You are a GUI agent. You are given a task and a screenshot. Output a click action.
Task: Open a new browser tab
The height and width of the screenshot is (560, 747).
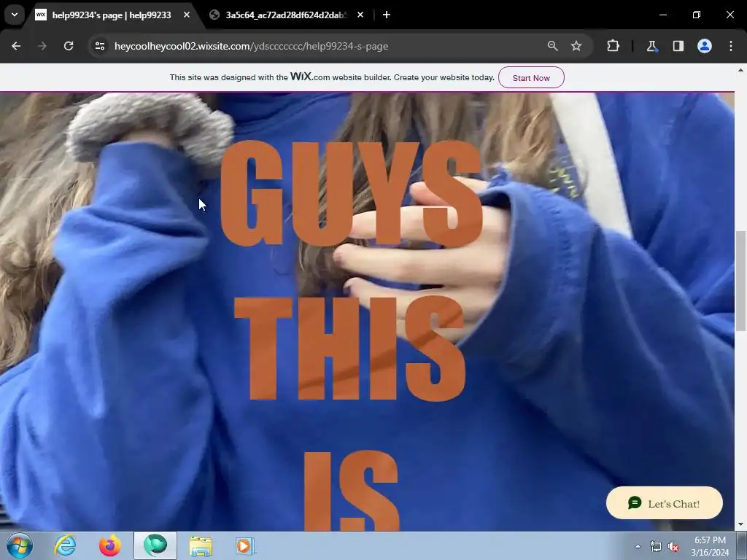[x=387, y=15]
